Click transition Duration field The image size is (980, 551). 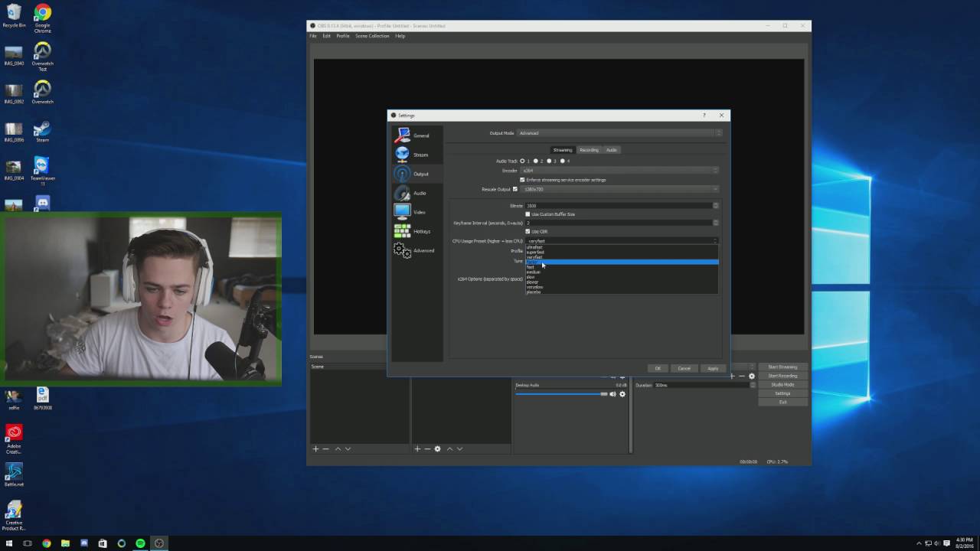[x=704, y=385]
